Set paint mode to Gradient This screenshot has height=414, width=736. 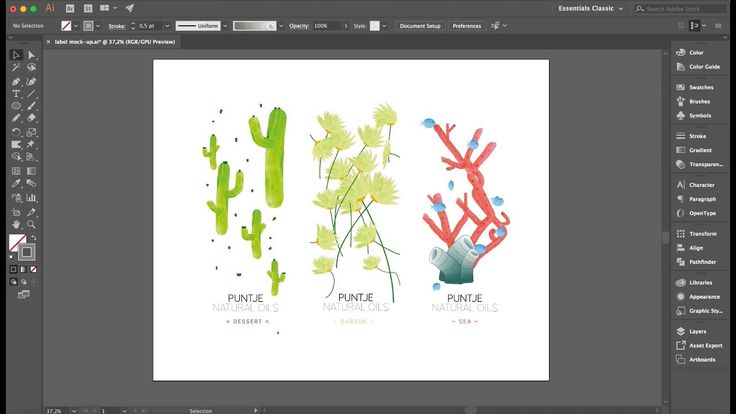(x=23, y=269)
